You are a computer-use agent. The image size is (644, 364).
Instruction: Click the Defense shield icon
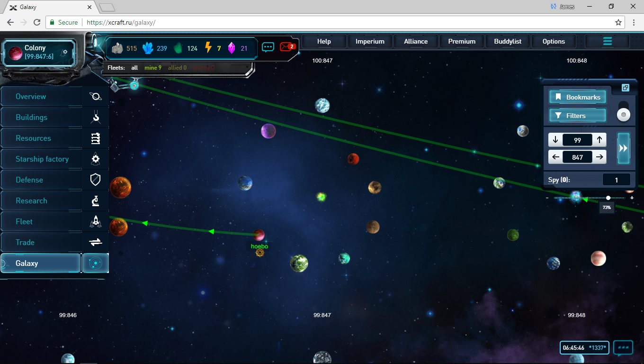[96, 180]
